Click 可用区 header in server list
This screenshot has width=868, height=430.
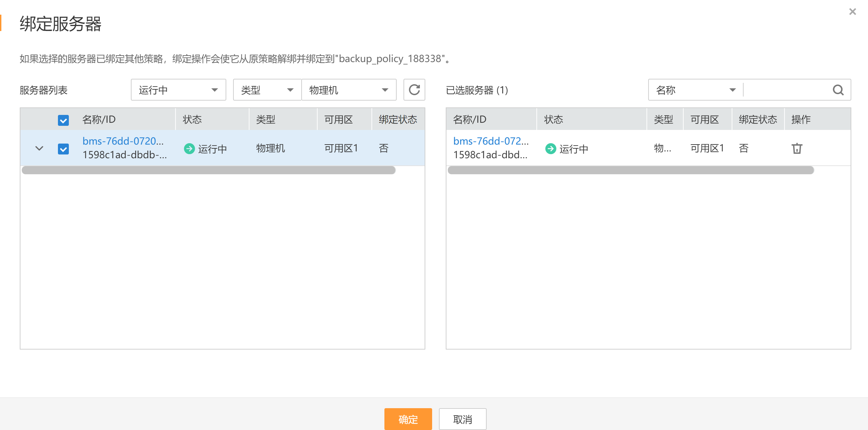(x=338, y=119)
